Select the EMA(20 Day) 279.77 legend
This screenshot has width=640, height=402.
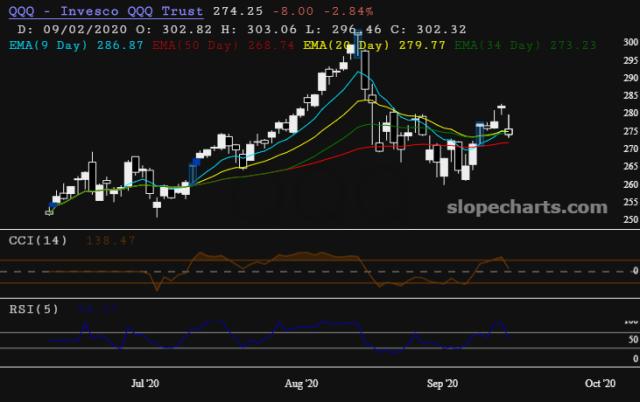click(x=374, y=45)
